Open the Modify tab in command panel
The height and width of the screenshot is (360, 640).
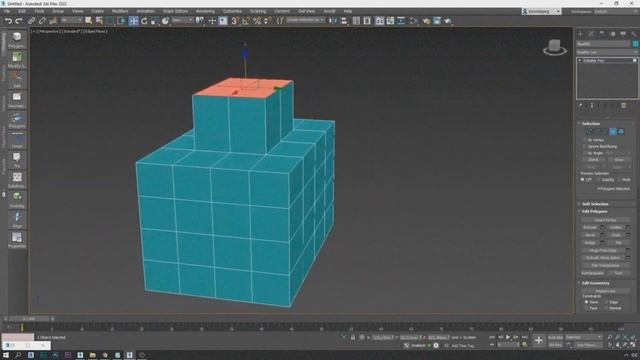point(591,34)
